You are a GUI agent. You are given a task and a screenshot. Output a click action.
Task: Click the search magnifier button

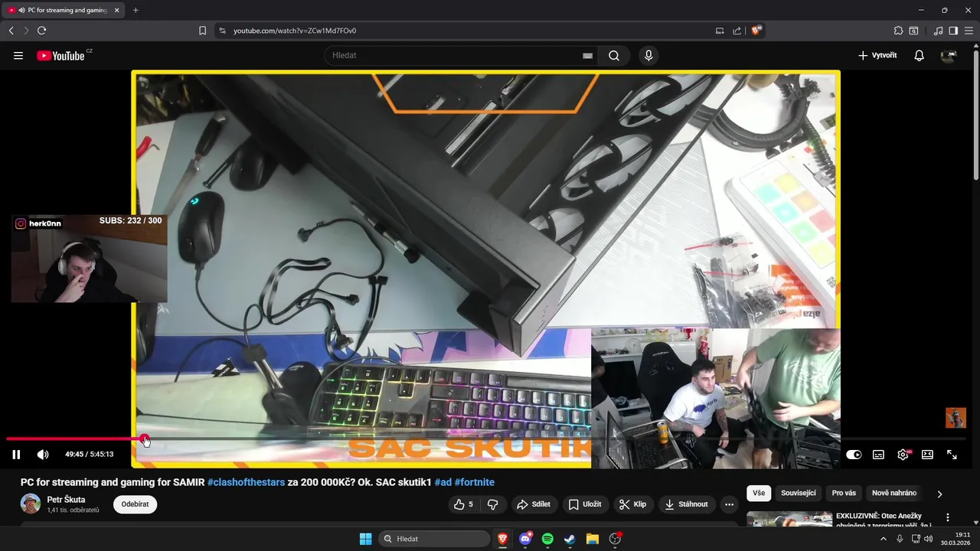[x=614, y=56]
